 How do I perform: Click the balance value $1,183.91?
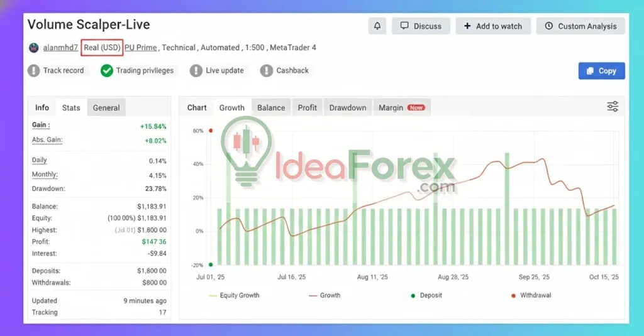[x=152, y=207]
